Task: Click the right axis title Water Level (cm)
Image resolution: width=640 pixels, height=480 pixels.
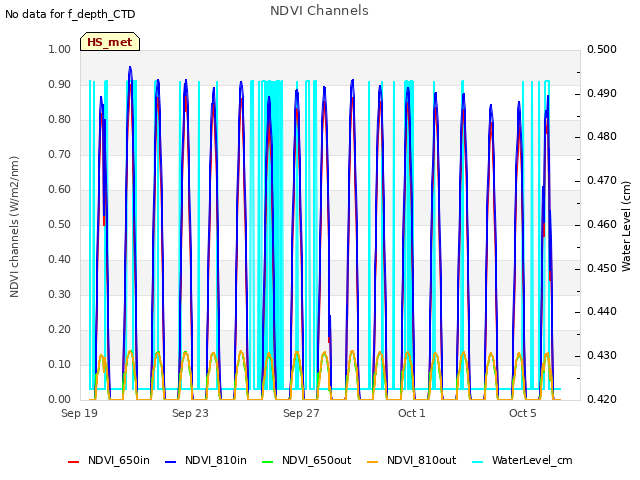Action: pos(626,227)
